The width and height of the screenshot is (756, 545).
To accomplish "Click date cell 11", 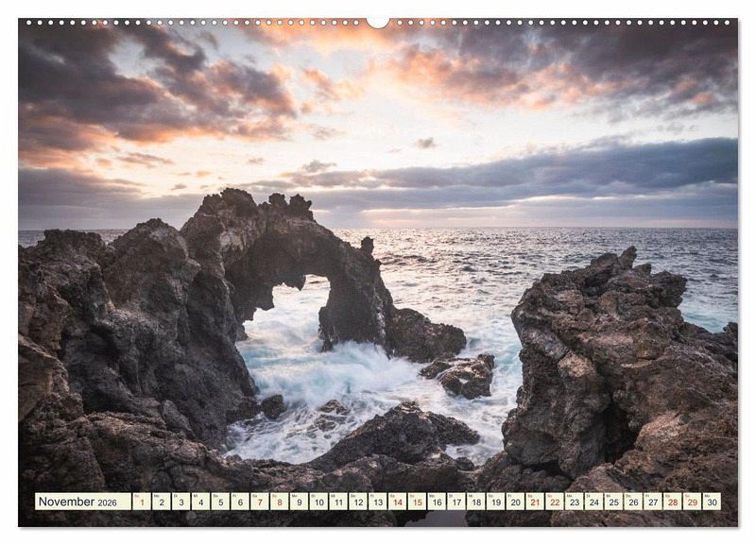I will coord(338,502).
